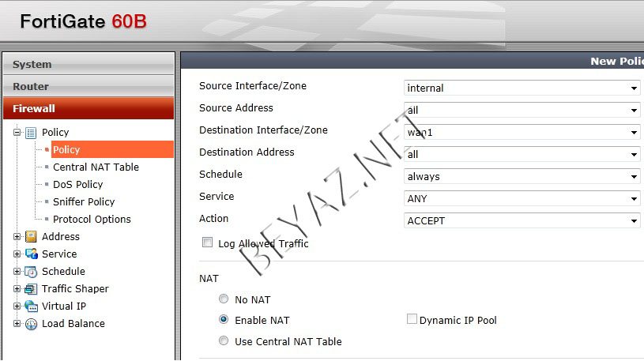Open the Firewall menu section

coord(89,108)
